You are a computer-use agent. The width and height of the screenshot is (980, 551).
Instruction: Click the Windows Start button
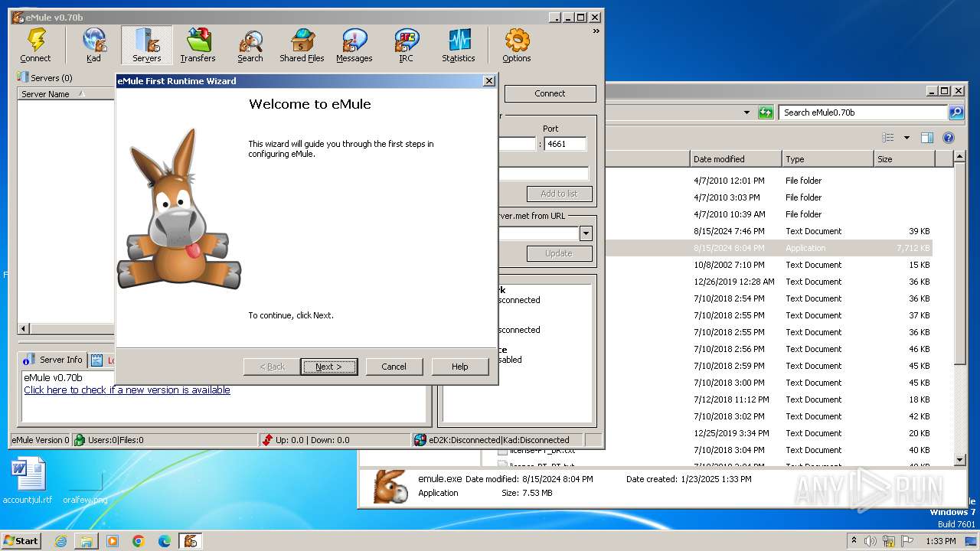(x=21, y=540)
